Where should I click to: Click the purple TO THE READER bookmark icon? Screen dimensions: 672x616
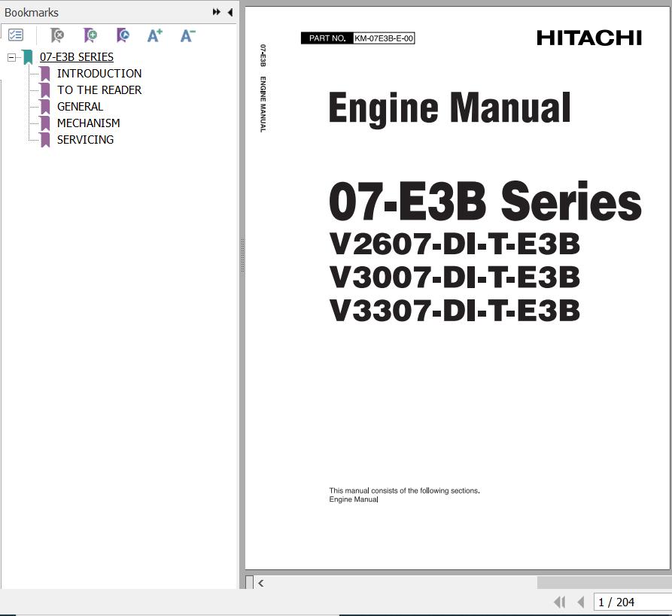[45, 90]
